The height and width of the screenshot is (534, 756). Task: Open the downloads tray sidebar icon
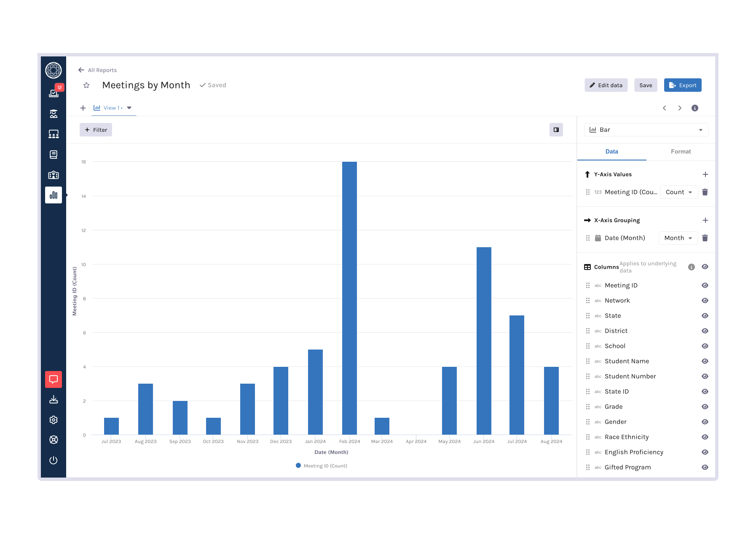coord(54,399)
